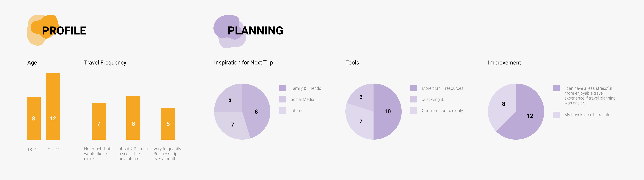
Task: Select the Family & Friends legend swatch
Action: [x=282, y=88]
